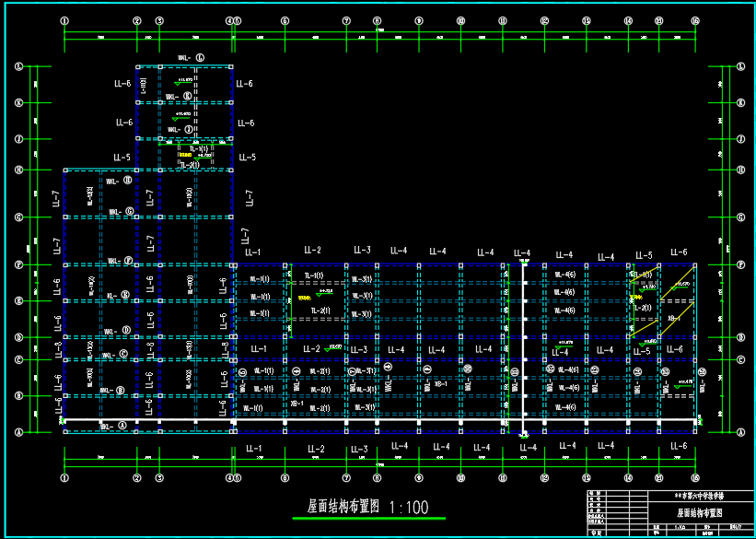Click the WKL- beam label with circled F
Screen dimensions: 756x539
[x=120, y=261]
